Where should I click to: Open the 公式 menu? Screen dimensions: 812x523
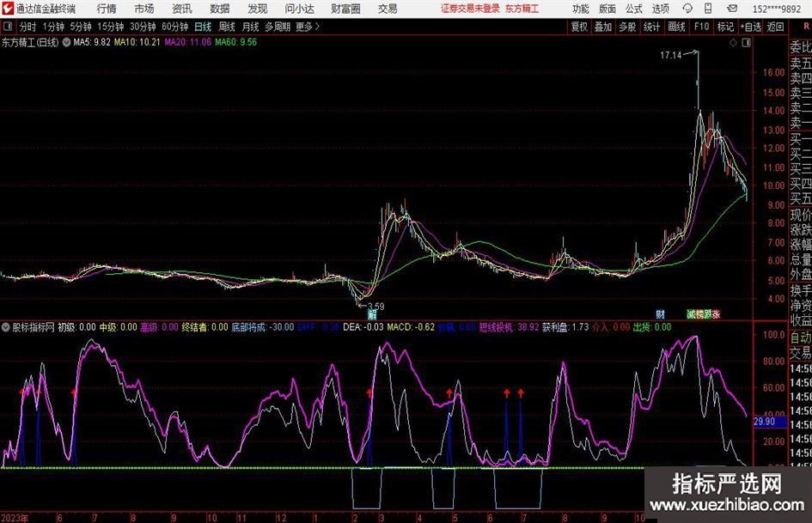point(634,9)
